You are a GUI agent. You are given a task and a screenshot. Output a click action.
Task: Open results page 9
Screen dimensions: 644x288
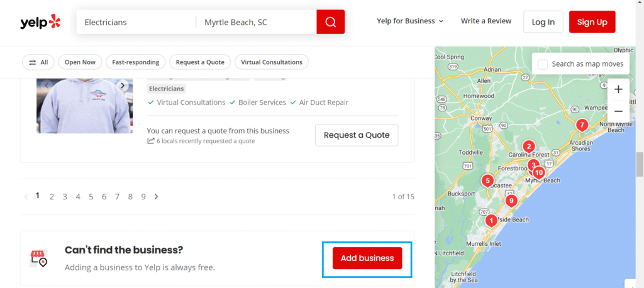143,197
